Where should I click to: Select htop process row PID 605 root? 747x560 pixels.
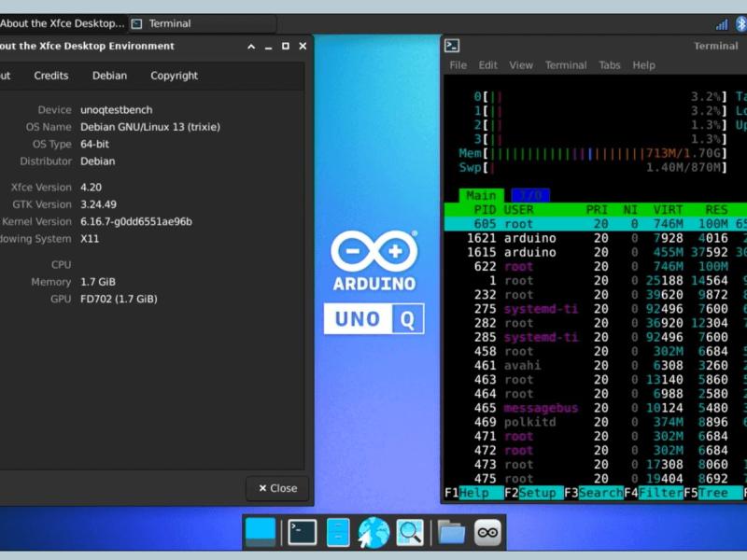coord(596,224)
